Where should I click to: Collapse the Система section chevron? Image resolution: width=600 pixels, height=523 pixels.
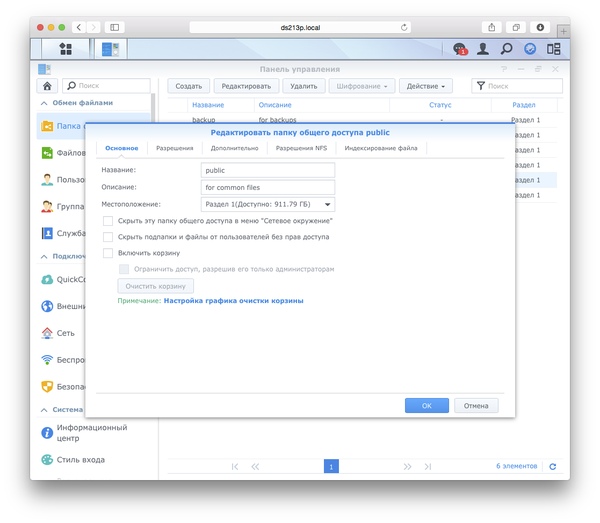(44, 410)
